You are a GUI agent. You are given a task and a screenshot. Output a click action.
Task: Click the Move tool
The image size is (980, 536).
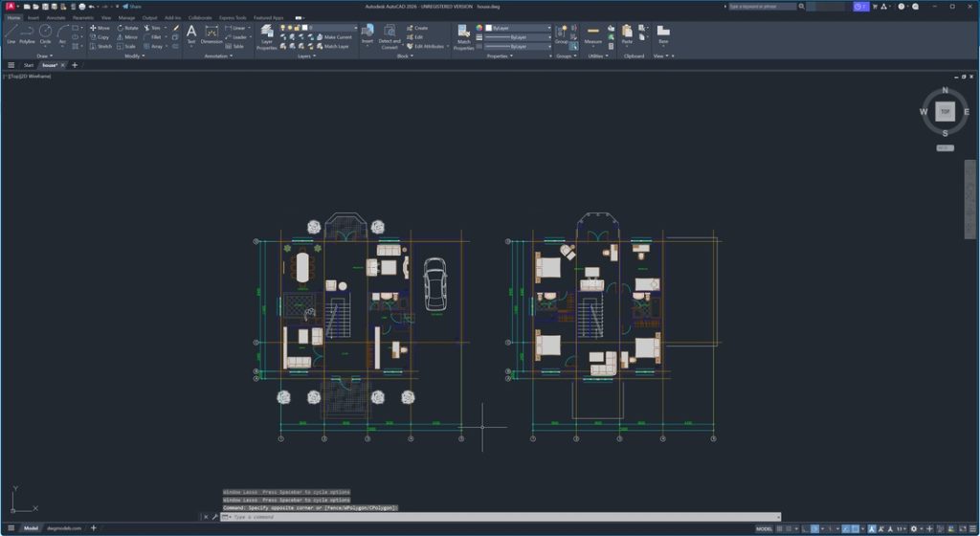coord(100,28)
